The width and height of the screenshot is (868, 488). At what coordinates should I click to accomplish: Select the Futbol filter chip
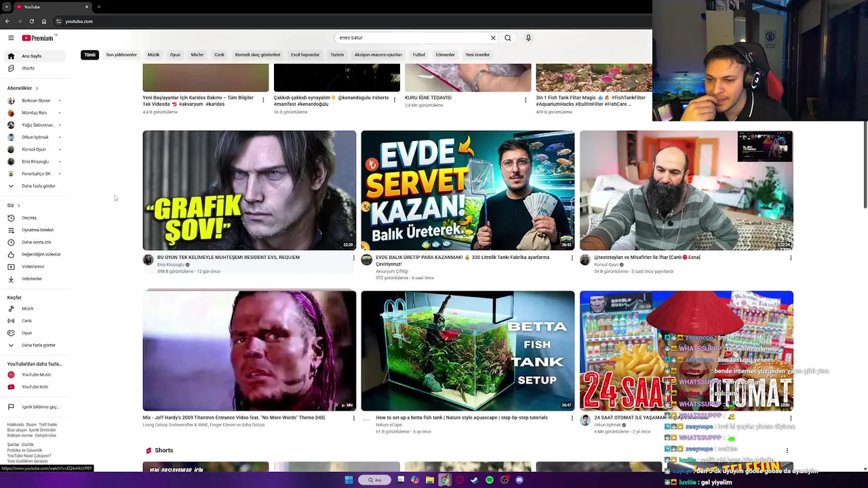419,55
